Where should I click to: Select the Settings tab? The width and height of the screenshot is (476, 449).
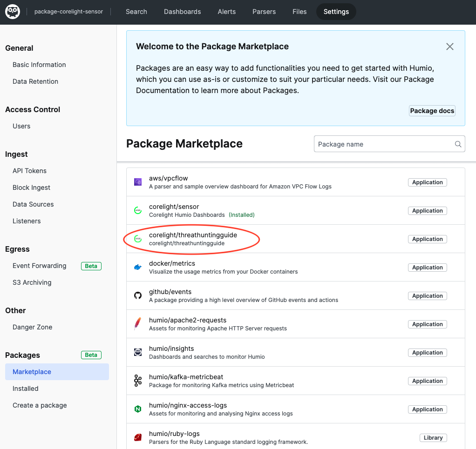(x=336, y=12)
